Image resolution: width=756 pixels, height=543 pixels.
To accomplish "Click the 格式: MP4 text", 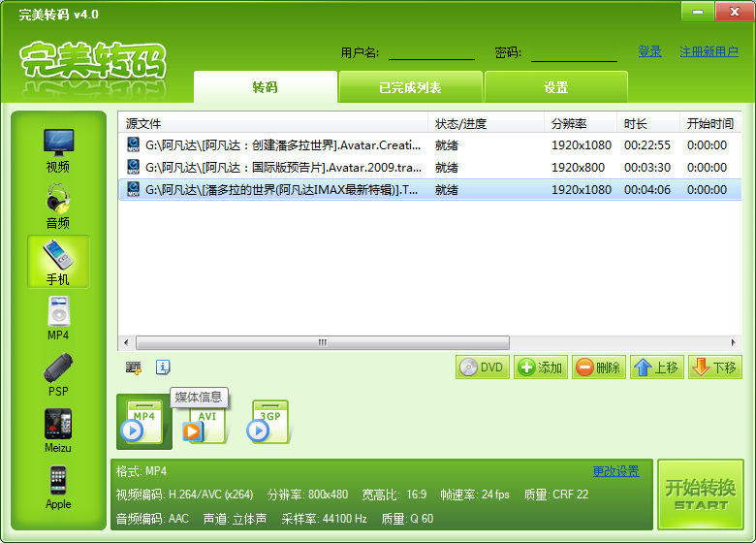I will coord(142,471).
